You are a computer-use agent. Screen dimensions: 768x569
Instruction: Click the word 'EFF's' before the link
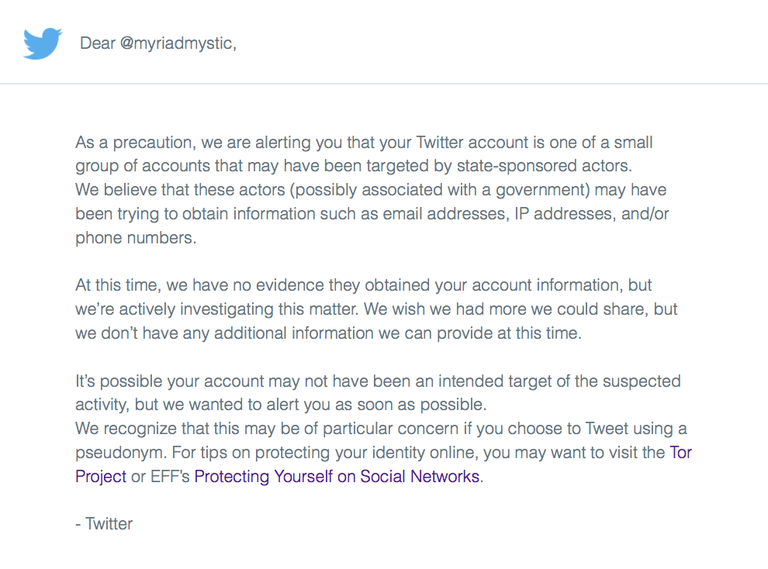(170, 476)
